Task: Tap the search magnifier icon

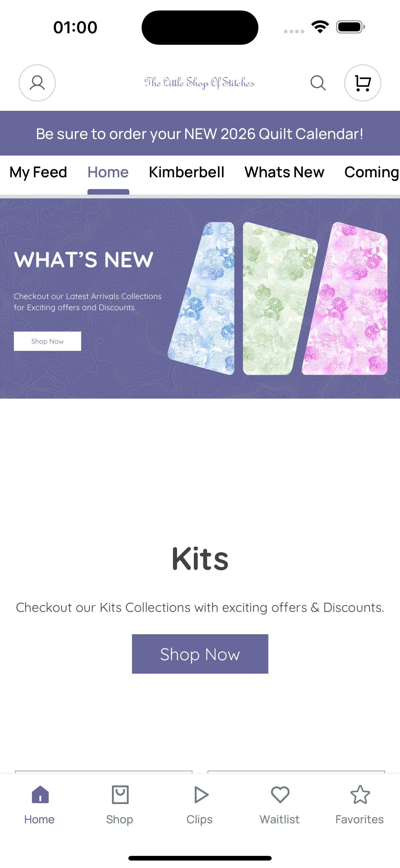Action: click(318, 83)
